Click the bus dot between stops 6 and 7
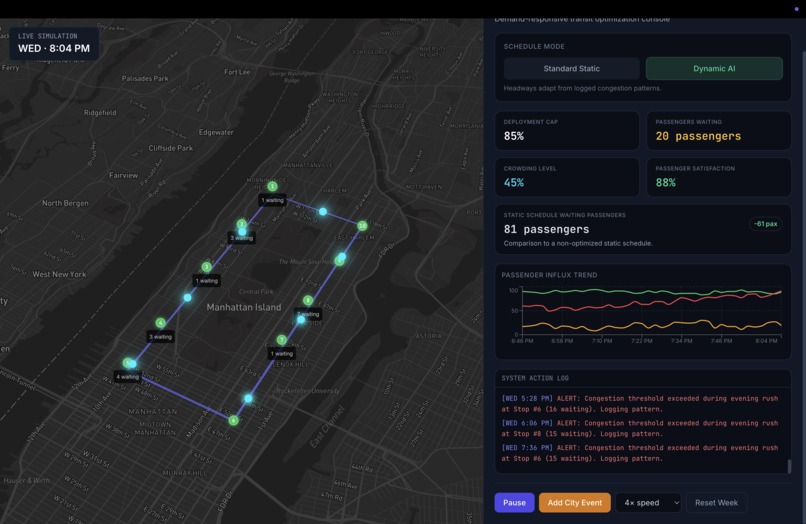Image resolution: width=806 pixels, height=524 pixels. point(248,398)
